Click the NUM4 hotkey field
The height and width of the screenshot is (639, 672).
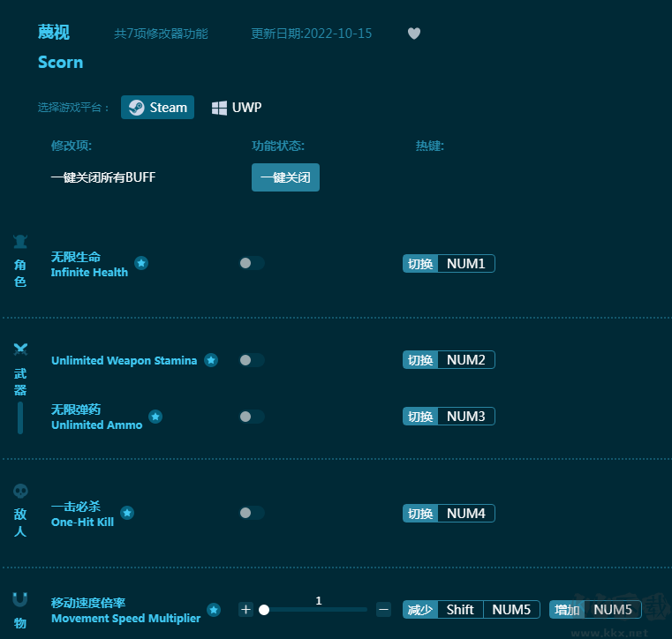(x=466, y=513)
